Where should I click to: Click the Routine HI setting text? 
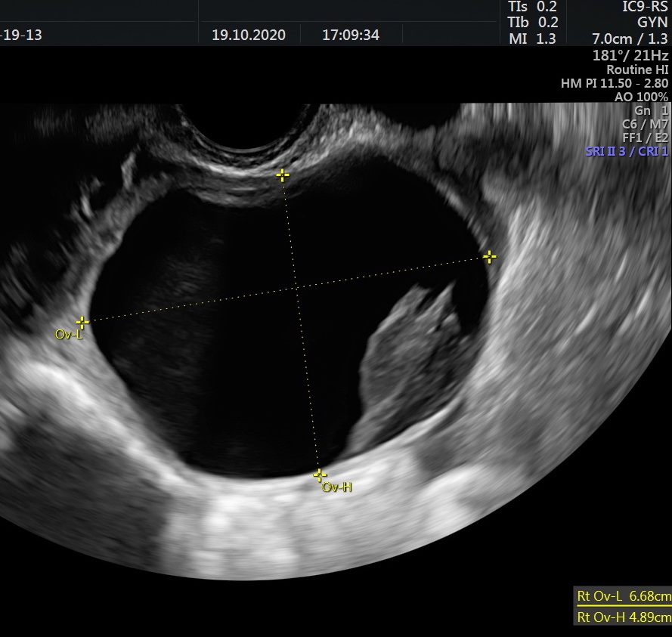click(636, 70)
